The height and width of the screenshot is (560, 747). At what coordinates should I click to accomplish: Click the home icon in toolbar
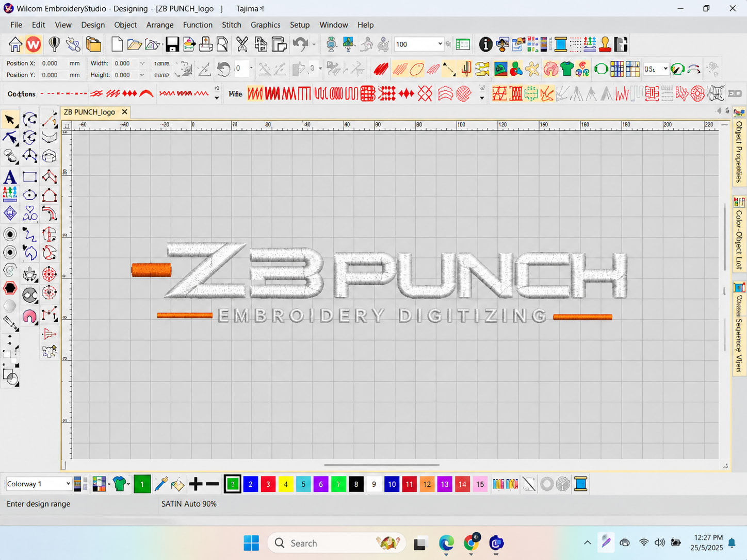coord(15,44)
